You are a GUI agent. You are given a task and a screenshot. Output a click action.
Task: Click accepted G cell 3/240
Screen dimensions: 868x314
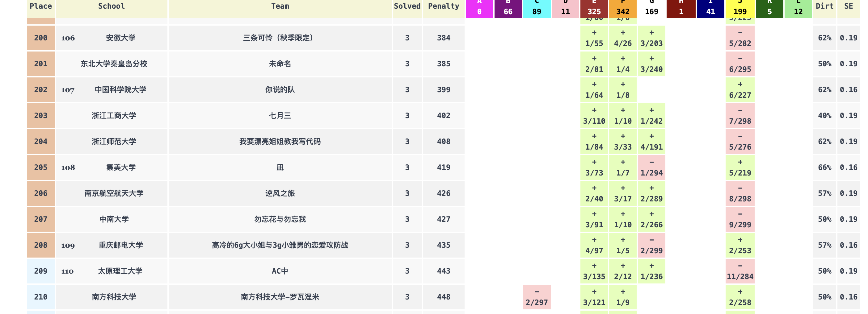pyautogui.click(x=651, y=64)
